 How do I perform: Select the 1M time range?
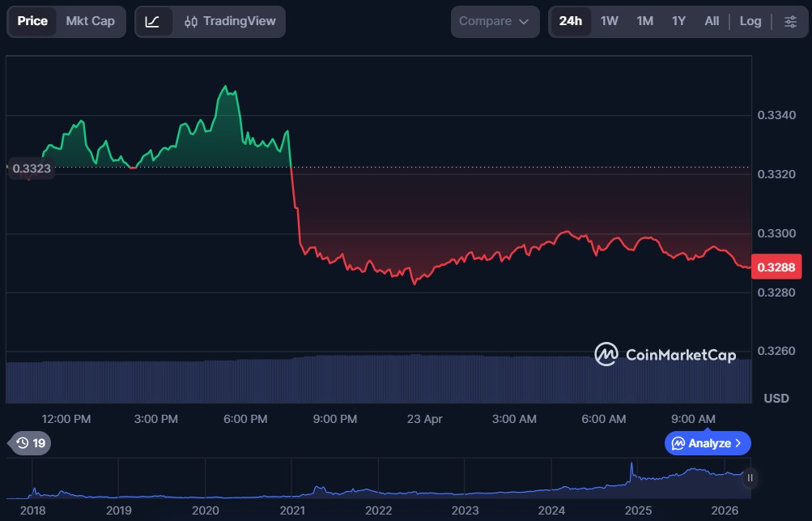click(x=644, y=22)
